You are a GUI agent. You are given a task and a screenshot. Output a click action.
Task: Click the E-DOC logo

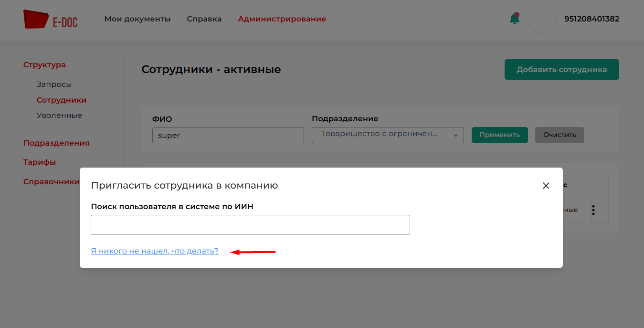click(x=50, y=19)
